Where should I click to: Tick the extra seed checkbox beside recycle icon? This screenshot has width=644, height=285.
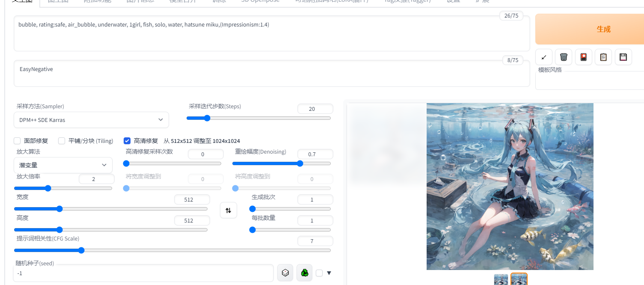pyautogui.click(x=319, y=273)
